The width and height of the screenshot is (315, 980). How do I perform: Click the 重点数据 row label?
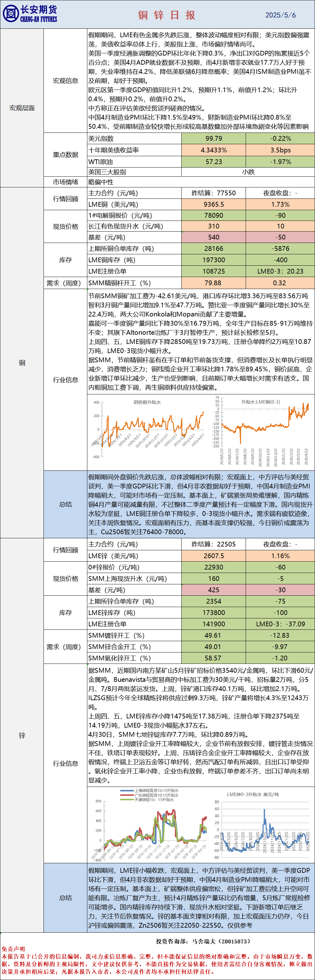point(65,155)
